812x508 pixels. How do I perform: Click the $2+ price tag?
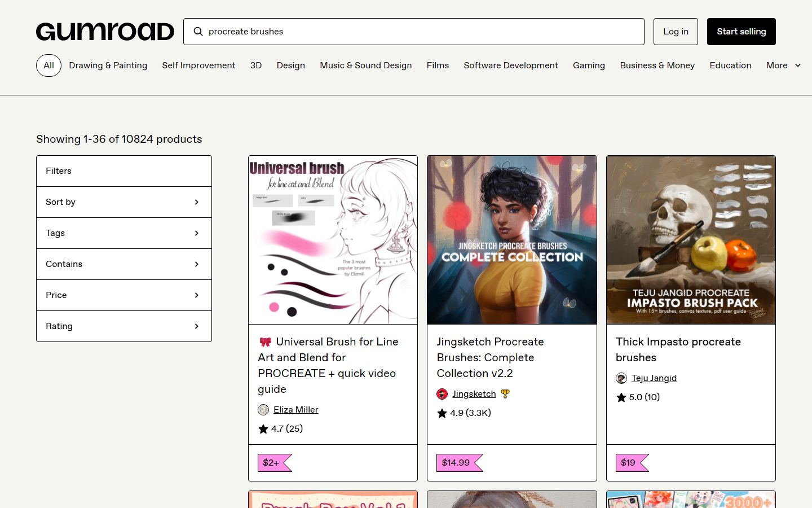pos(275,463)
